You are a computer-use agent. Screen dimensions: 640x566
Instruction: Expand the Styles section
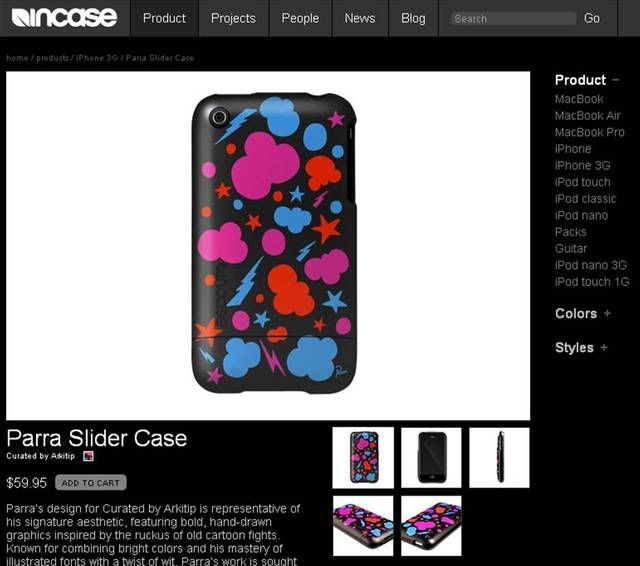604,347
